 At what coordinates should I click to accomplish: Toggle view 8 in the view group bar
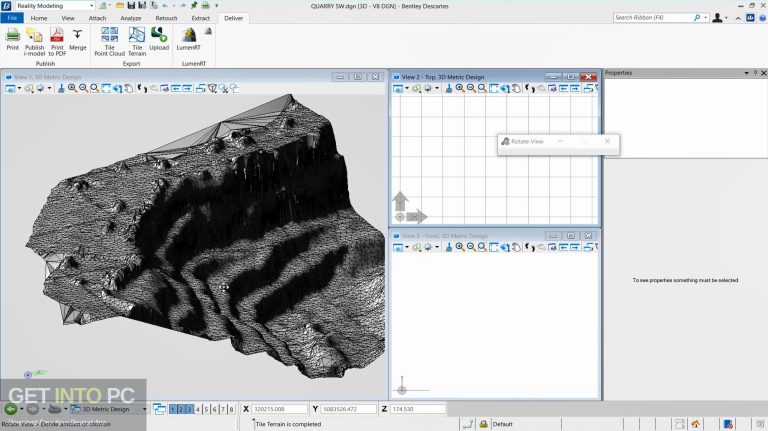tap(231, 409)
